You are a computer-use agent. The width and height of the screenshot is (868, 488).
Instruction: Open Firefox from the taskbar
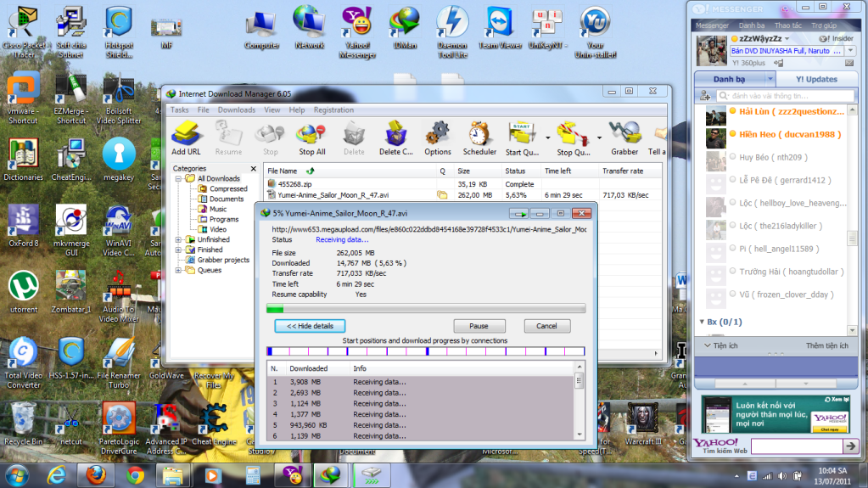[x=95, y=474]
